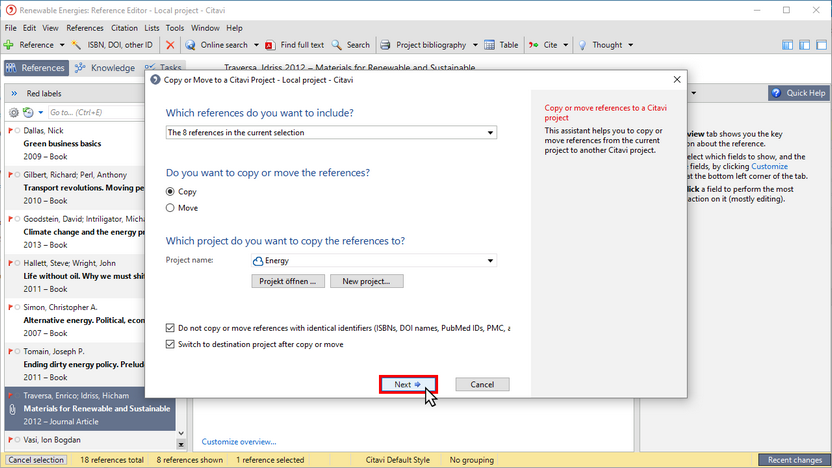Toggle Switch to destination project checkbox
Image resolution: width=832 pixels, height=468 pixels.
click(170, 344)
